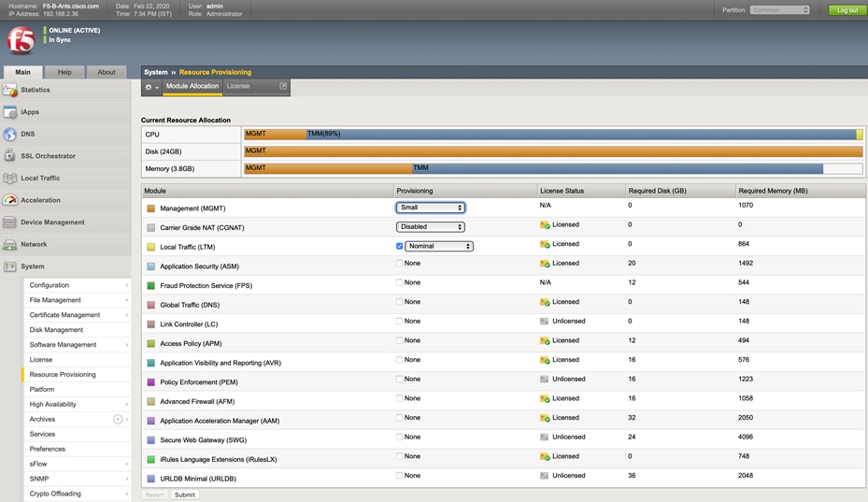Click Unlicensed icon for Secure Web Gateway
Image resolution: width=868 pixels, height=502 pixels.
[x=544, y=437]
